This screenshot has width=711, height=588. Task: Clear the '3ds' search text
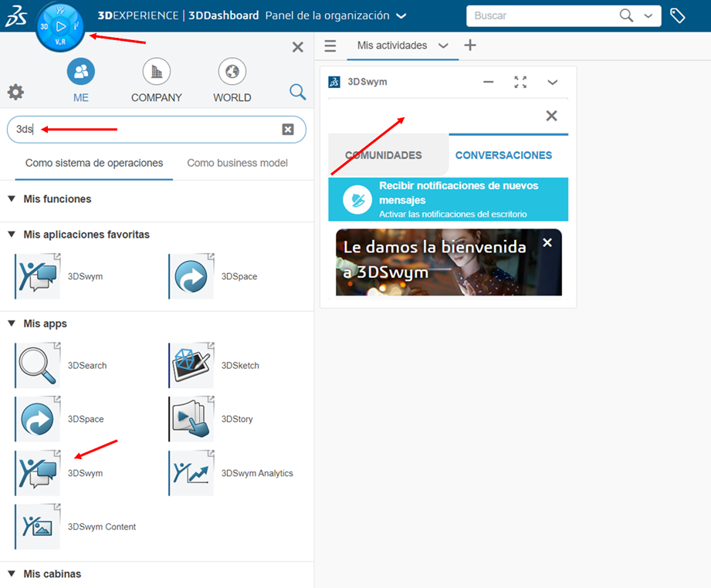pyautogui.click(x=288, y=130)
